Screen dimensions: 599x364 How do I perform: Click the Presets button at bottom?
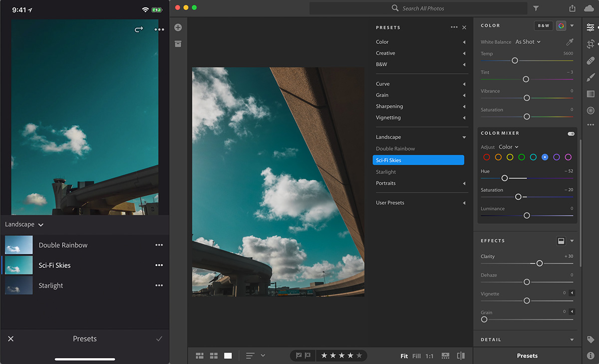[x=527, y=356]
